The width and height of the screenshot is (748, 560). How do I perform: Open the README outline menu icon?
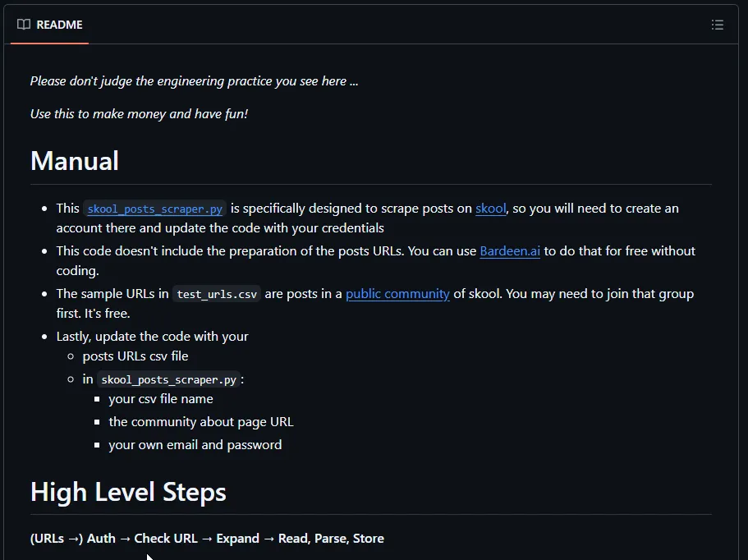[717, 25]
